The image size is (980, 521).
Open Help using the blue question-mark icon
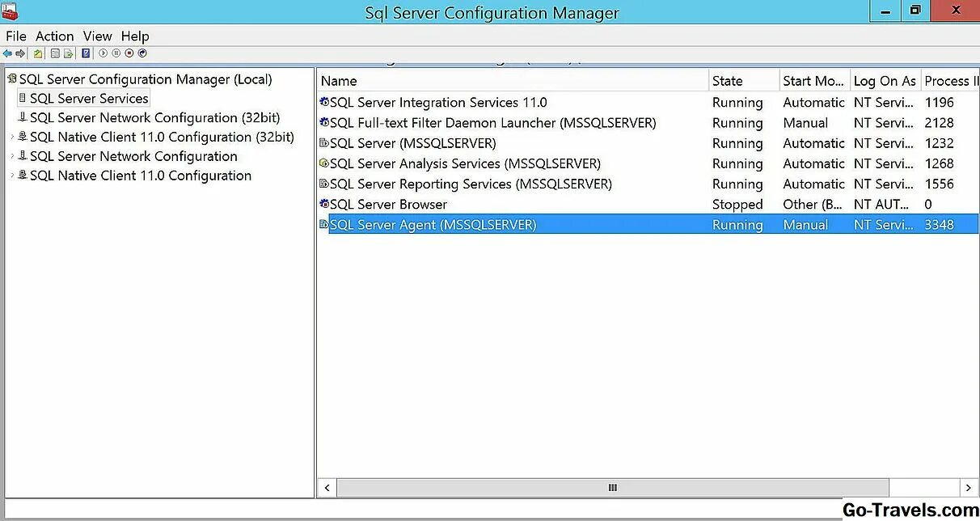tap(86, 53)
